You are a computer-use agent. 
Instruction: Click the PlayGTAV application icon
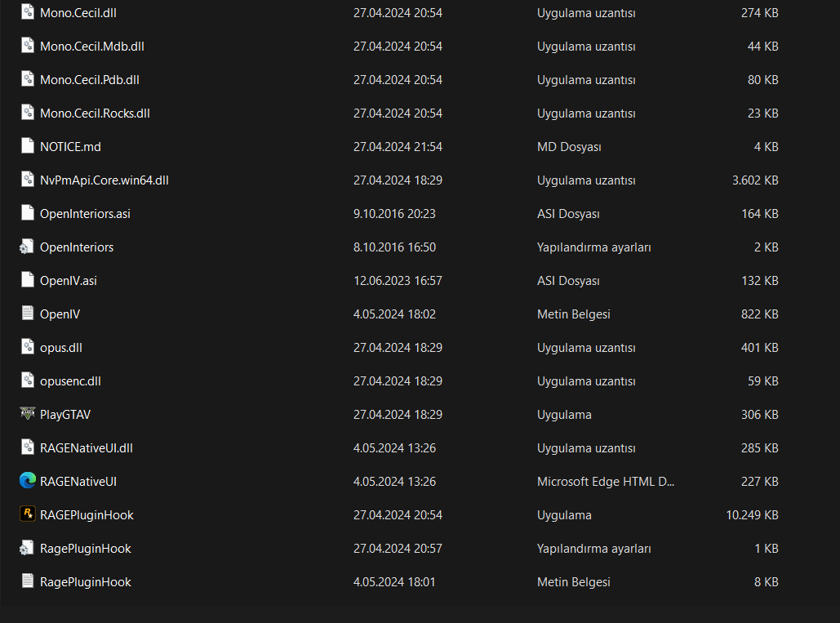[27, 413]
